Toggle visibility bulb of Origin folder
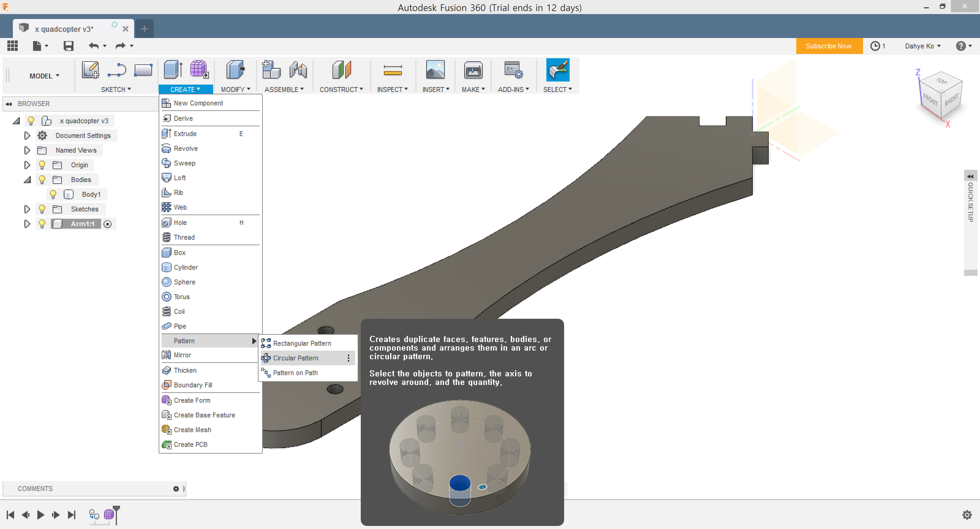This screenshot has height=529, width=980. 42,165
